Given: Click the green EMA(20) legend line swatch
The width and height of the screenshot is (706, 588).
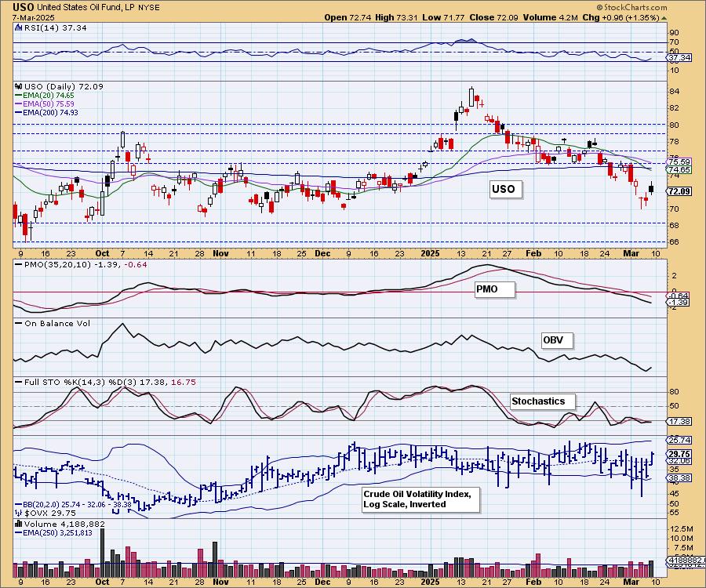Looking at the screenshot, I should point(19,96).
